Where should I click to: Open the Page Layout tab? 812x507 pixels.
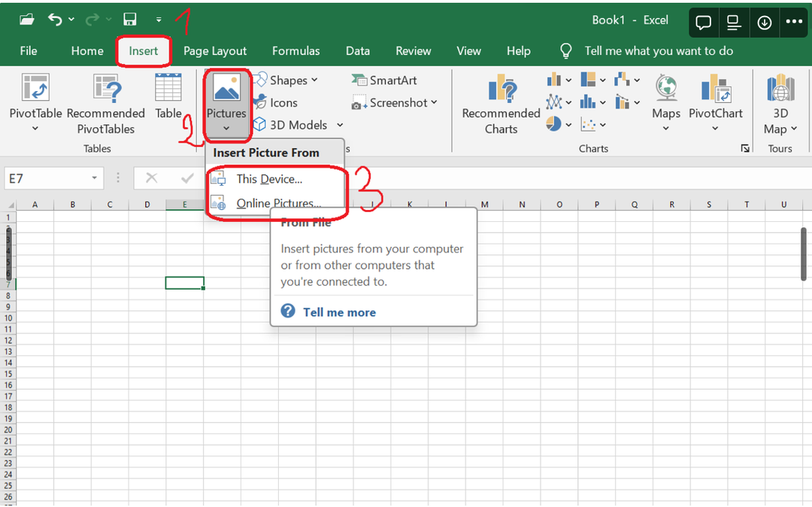pos(215,51)
